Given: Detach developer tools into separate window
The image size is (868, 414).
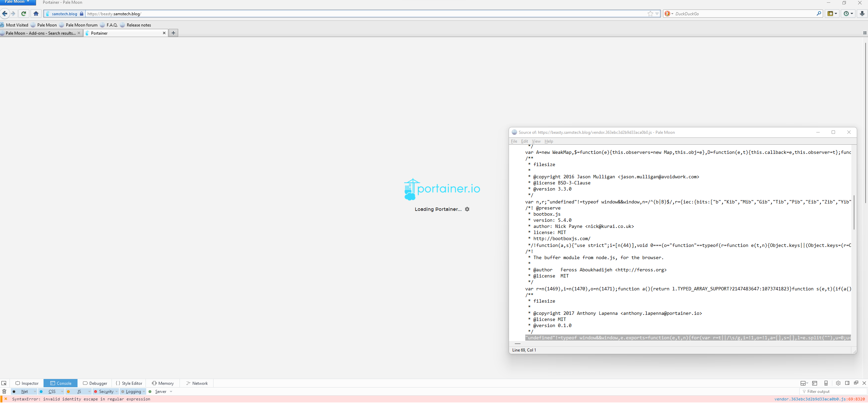Looking at the screenshot, I should coord(856,383).
